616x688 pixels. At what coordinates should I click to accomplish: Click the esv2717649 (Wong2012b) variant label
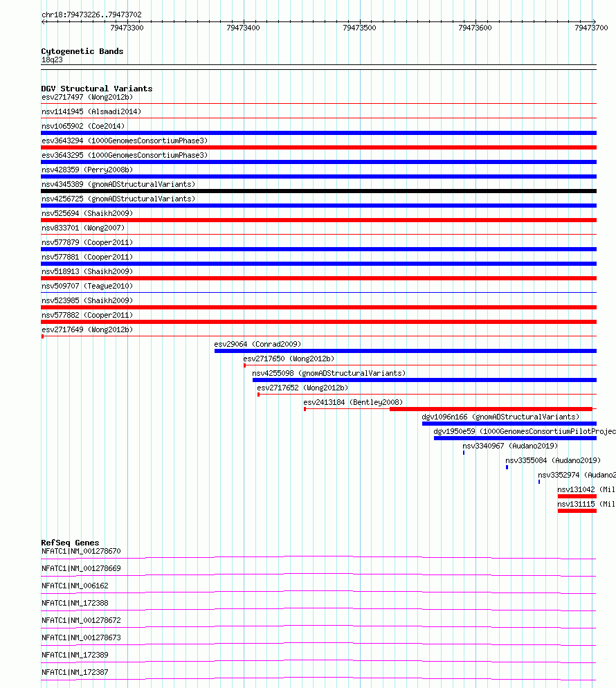coord(87,329)
